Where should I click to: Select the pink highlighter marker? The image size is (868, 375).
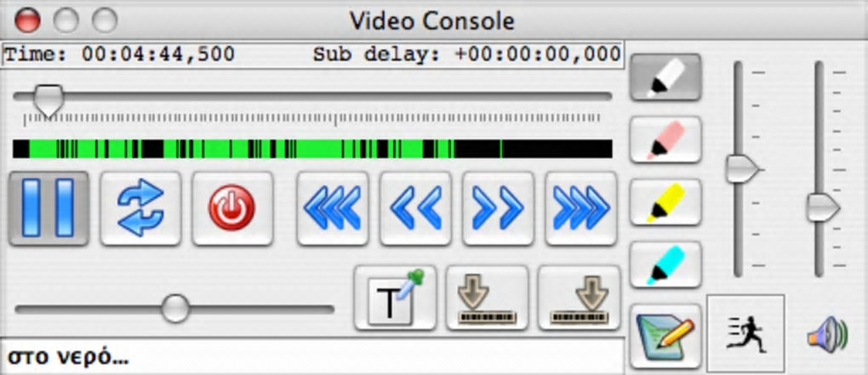click(666, 140)
